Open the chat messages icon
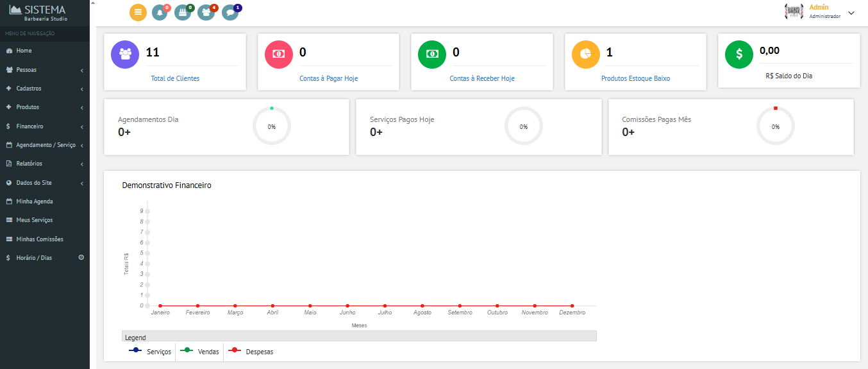This screenshot has height=369, width=868. (x=230, y=13)
